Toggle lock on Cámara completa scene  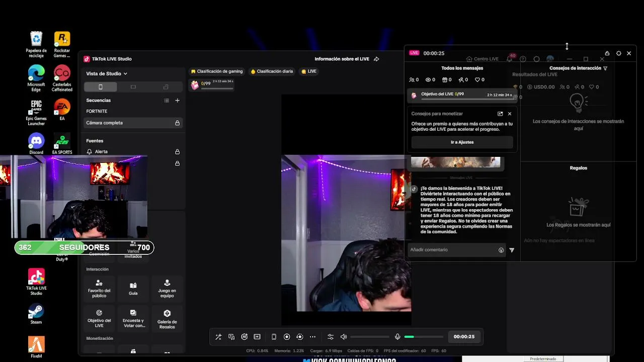coord(177,123)
